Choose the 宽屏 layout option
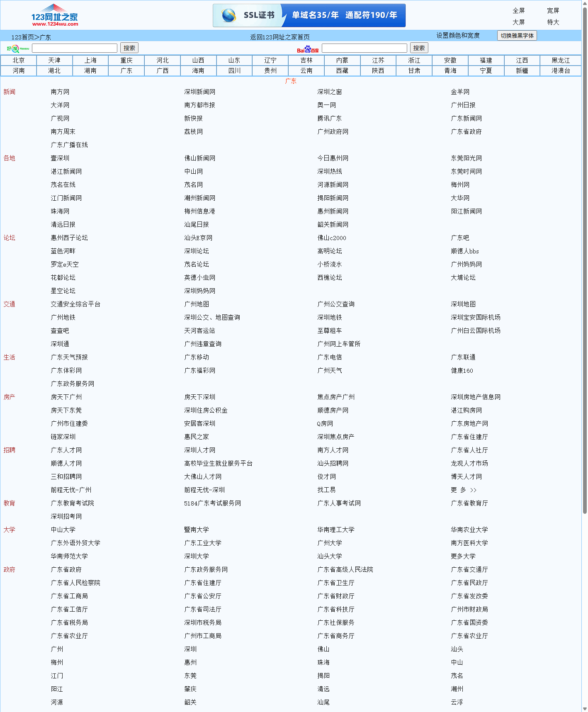This screenshot has width=588, height=712. 553,11
